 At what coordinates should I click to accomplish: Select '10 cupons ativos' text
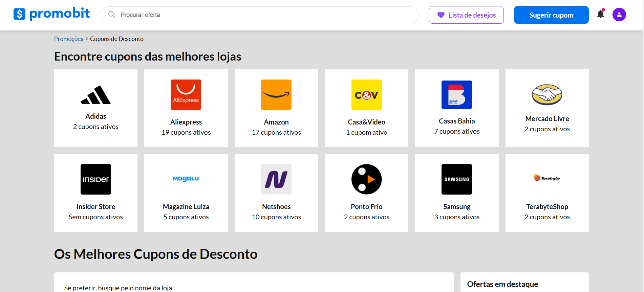[x=276, y=217]
